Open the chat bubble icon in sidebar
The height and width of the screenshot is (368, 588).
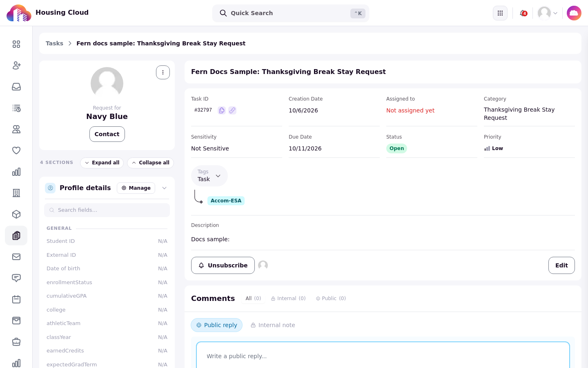16,278
